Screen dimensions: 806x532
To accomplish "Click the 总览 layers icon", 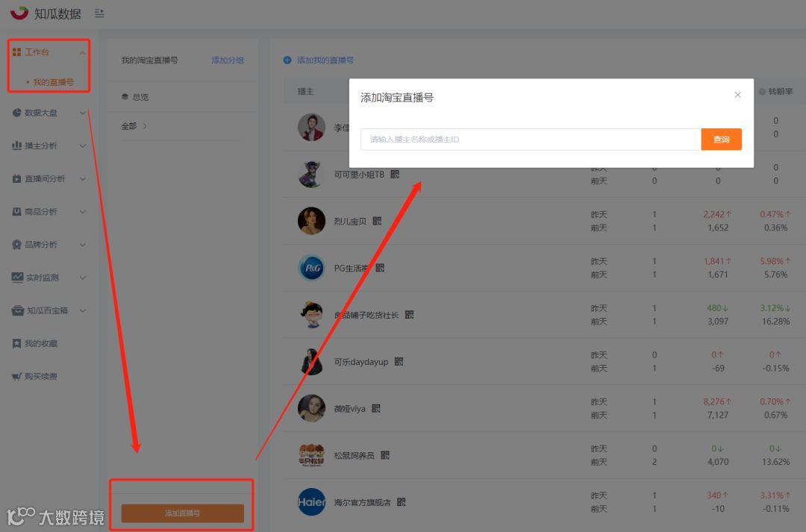I will click(125, 97).
